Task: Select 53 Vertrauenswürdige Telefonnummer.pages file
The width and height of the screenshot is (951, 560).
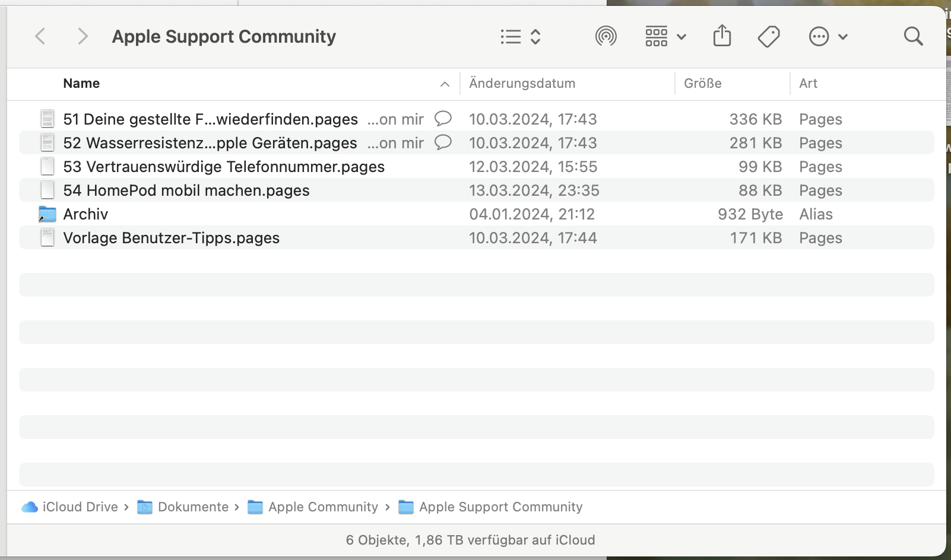Action: point(224,167)
